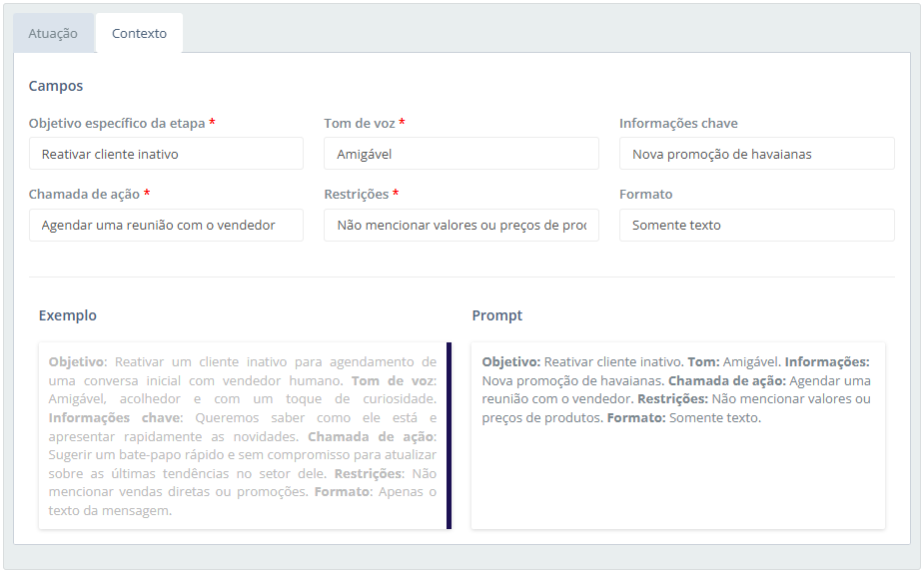924x573 pixels.
Task: Click the 'Reativar cliente inativo' input field
Action: 166,154
